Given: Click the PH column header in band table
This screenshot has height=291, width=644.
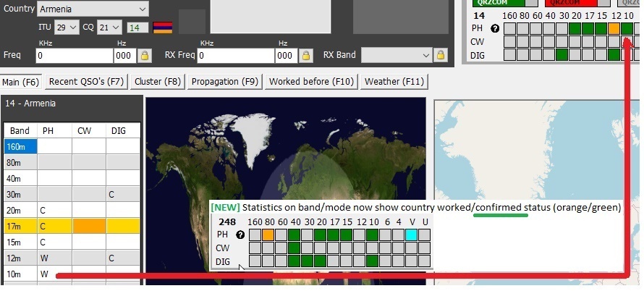Looking at the screenshot, I should (x=54, y=131).
